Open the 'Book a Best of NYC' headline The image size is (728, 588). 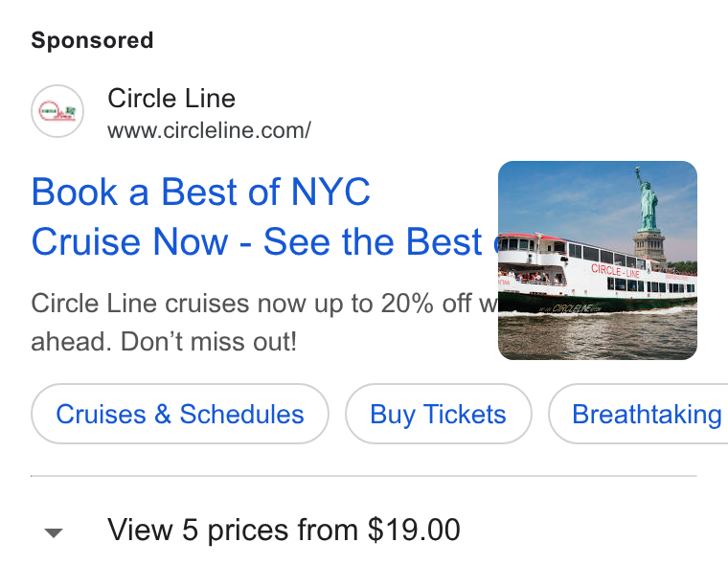coord(200,192)
